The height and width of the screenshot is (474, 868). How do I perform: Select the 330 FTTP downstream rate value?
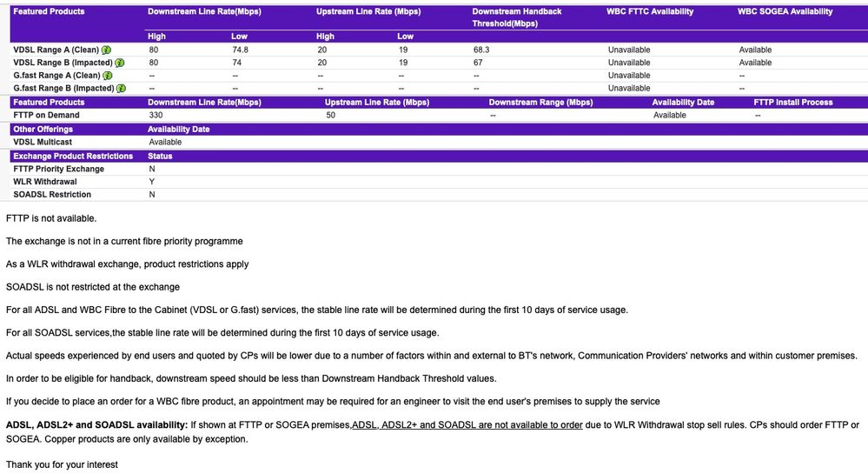[156, 115]
